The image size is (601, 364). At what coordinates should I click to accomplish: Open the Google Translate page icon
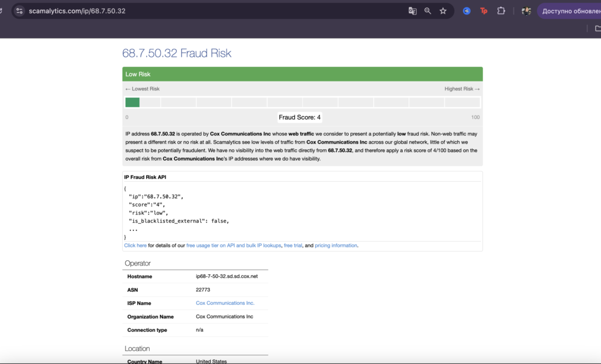point(413,11)
